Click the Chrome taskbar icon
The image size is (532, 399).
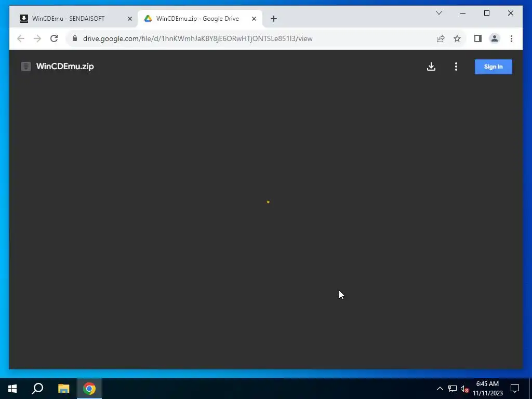pos(89,389)
